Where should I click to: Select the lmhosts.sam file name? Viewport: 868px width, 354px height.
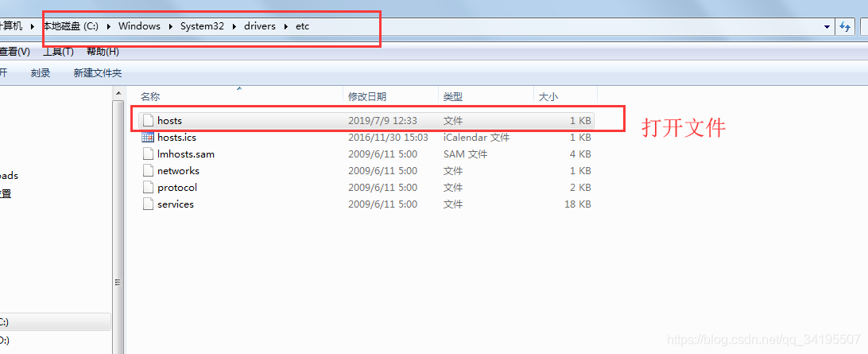click(185, 154)
